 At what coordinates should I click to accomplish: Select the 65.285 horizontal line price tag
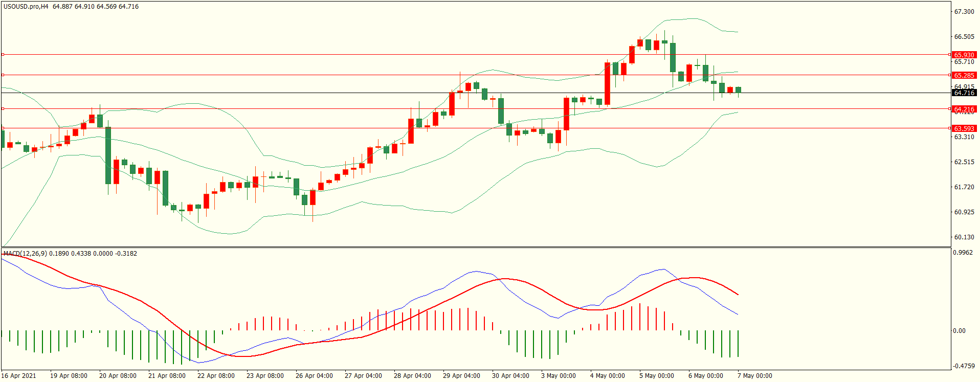[x=964, y=75]
